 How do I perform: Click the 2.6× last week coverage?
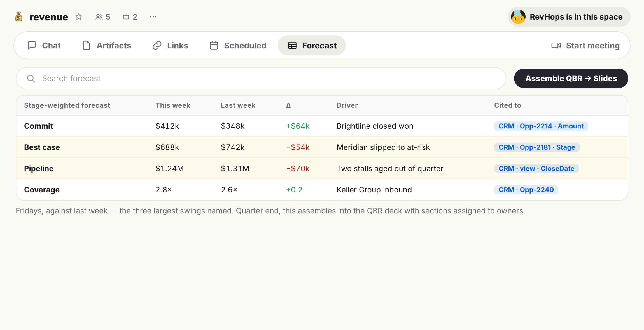point(229,190)
